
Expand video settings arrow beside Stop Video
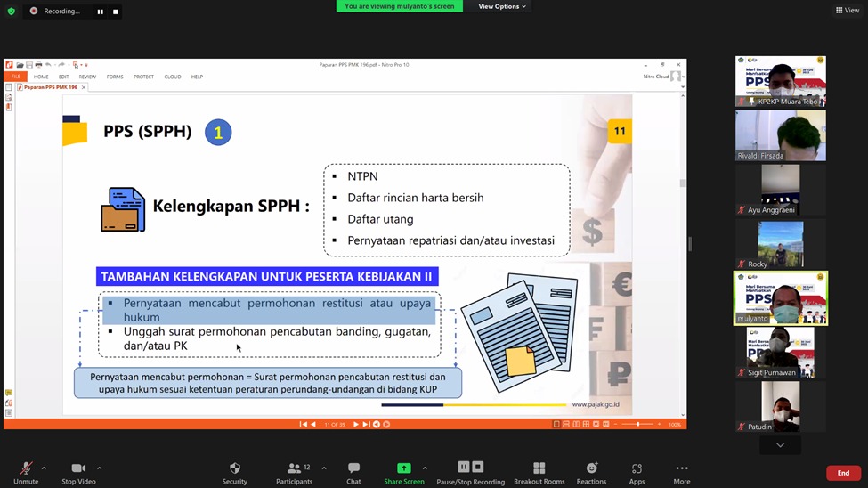click(x=99, y=468)
